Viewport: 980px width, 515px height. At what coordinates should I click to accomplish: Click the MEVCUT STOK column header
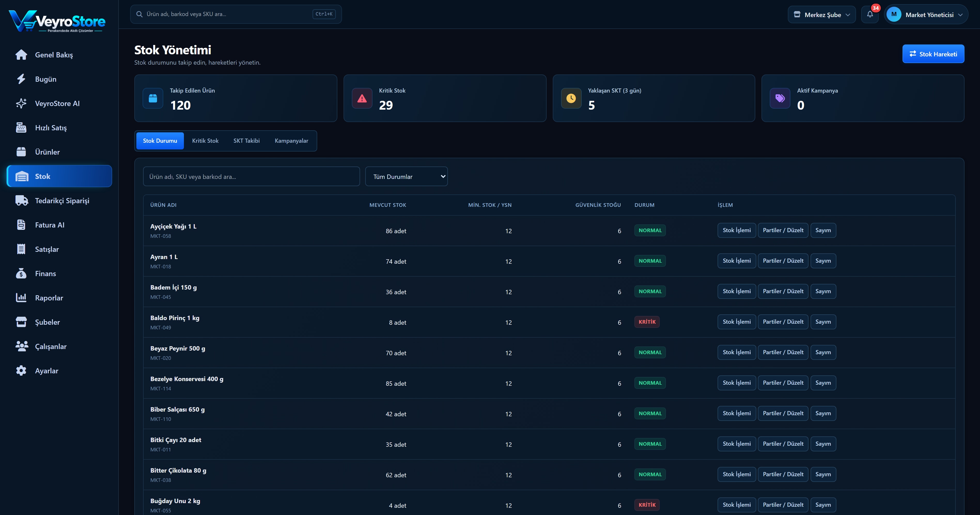pyautogui.click(x=388, y=205)
